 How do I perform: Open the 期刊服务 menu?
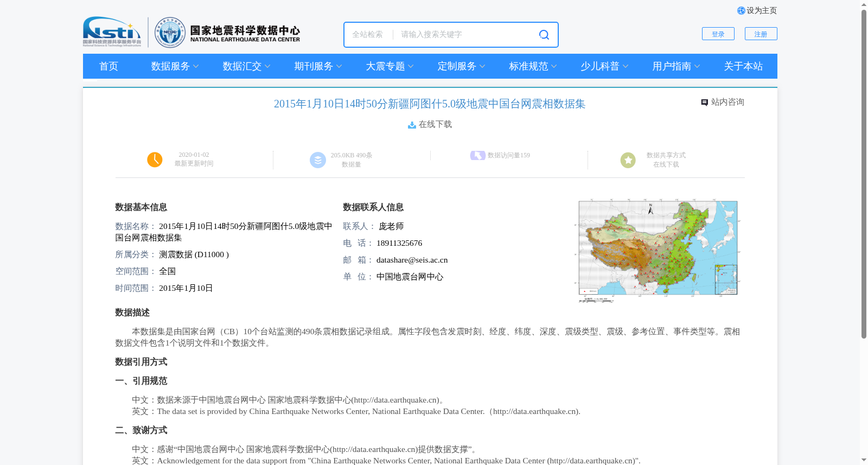click(314, 66)
